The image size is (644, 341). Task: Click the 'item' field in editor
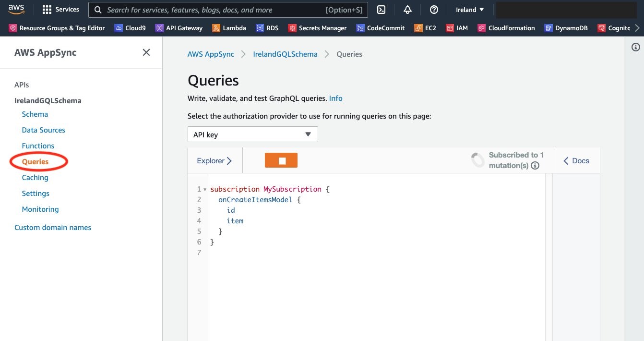pos(235,220)
